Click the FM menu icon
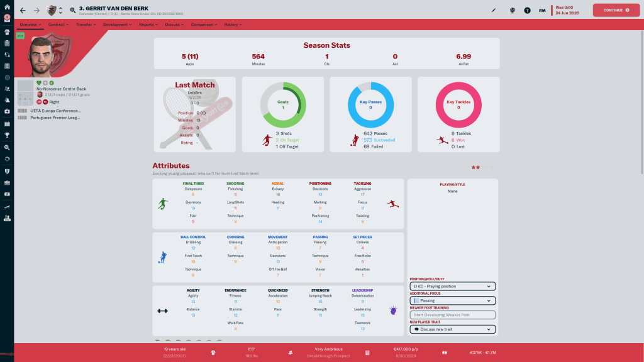This screenshot has width=644, height=362. tap(542, 10)
